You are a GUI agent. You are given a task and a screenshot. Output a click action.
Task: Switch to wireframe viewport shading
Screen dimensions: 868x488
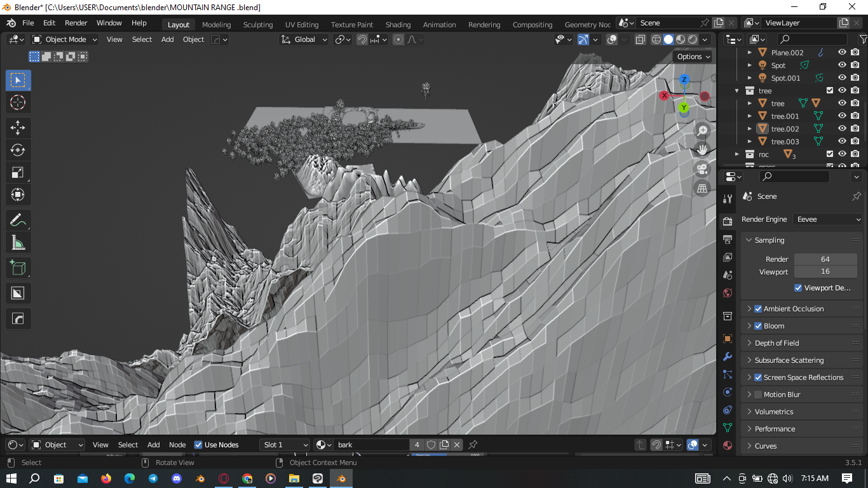click(656, 39)
